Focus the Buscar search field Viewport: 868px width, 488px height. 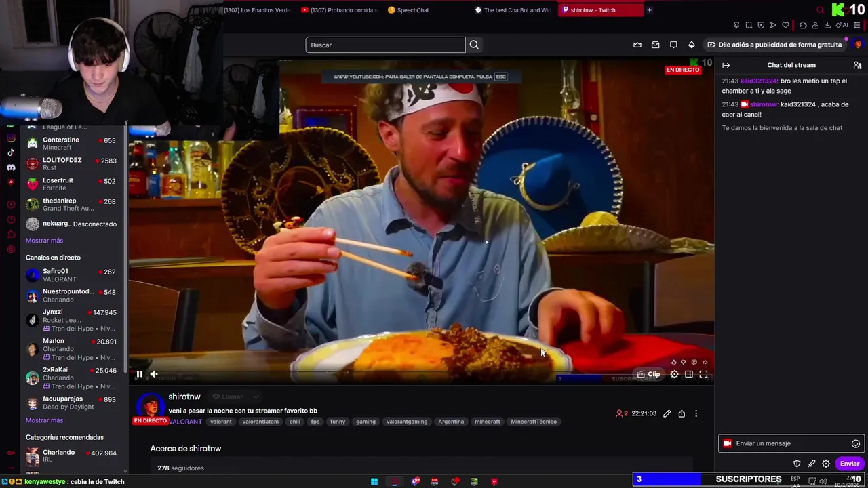[x=385, y=45]
